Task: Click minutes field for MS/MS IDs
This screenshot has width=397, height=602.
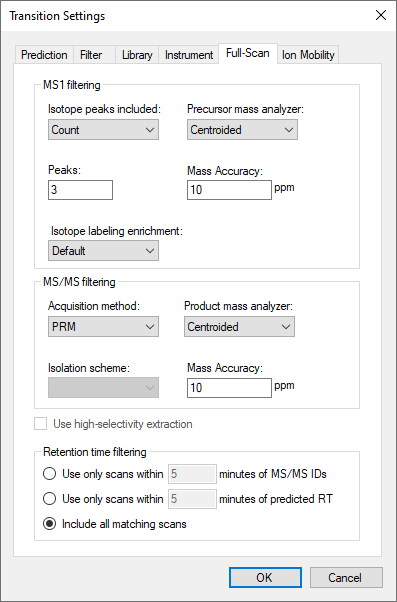Action: click(192, 474)
